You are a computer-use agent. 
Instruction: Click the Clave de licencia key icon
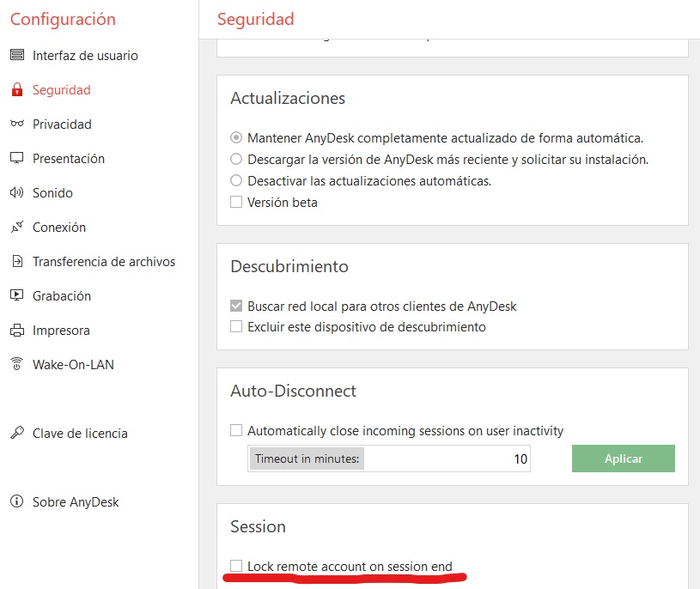point(17,433)
